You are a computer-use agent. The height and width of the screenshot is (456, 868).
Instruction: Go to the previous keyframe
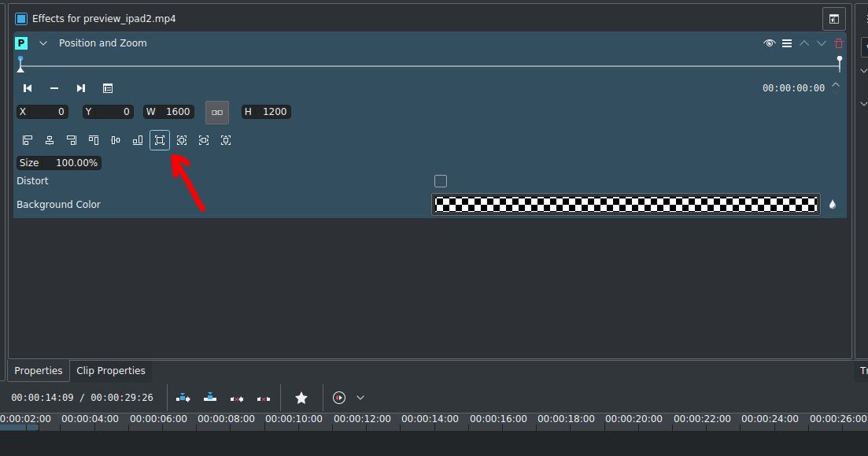[28, 88]
